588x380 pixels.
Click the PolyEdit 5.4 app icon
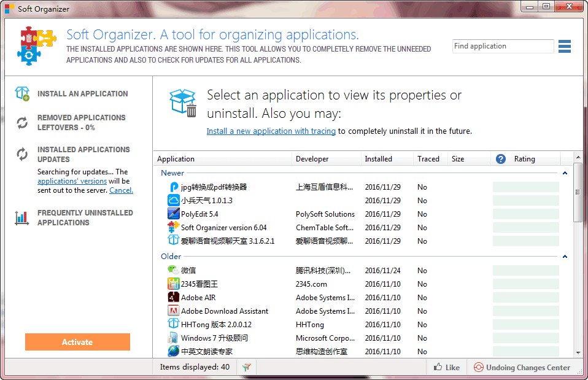pyautogui.click(x=173, y=214)
